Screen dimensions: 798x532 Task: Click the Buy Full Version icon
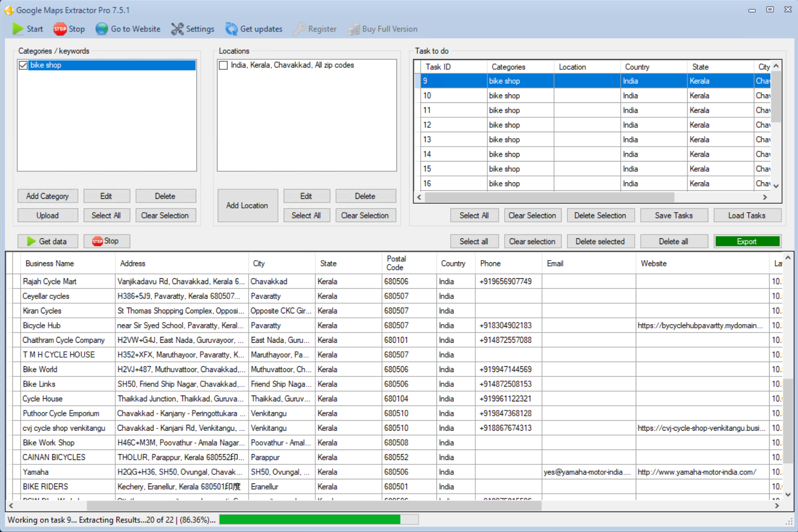click(354, 29)
